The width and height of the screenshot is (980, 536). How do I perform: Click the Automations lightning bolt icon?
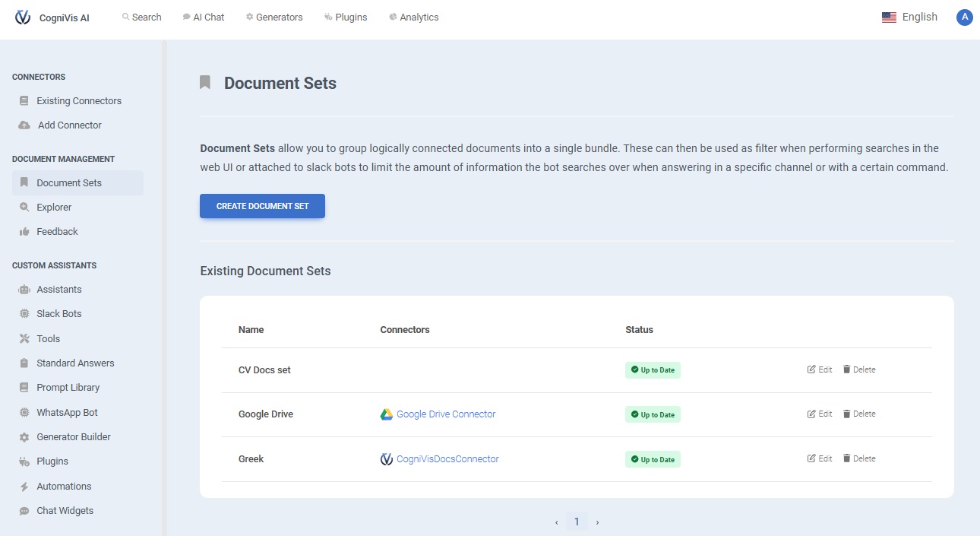coord(24,486)
